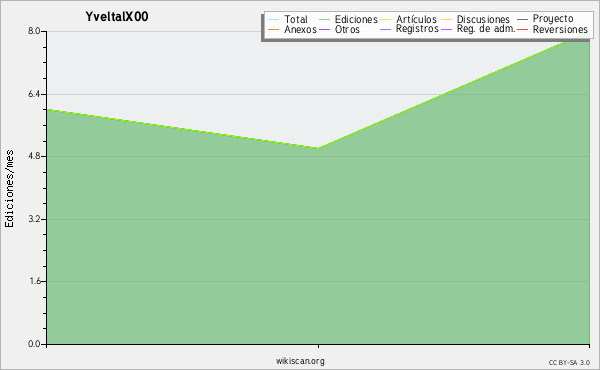Image resolution: width=600 pixels, height=370 pixels.
Task: Click the CC BY-SA 3.0 license text
Action: coord(569,363)
